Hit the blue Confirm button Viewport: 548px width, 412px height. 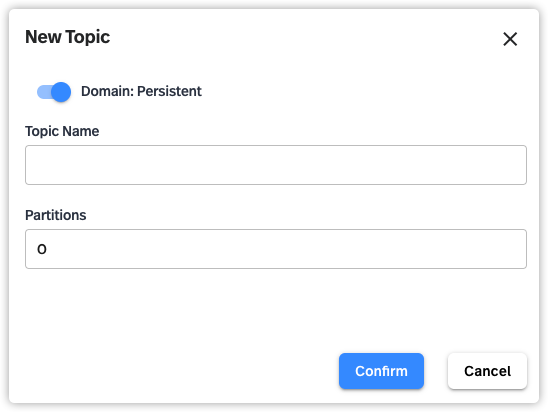[x=381, y=371]
